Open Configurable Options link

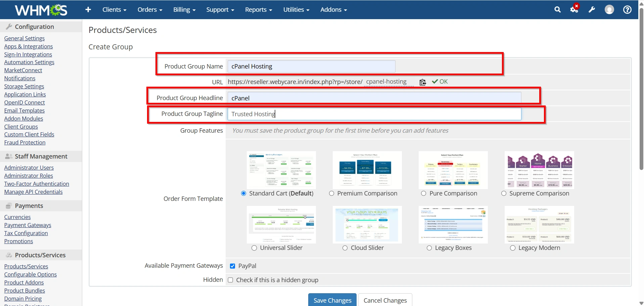(x=31, y=274)
